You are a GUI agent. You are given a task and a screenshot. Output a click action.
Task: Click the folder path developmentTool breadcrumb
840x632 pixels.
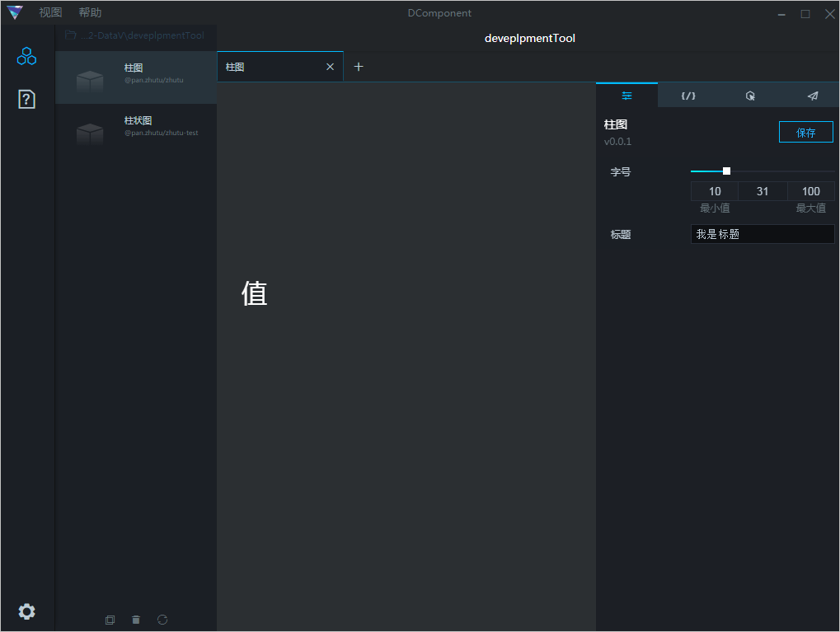pos(134,35)
